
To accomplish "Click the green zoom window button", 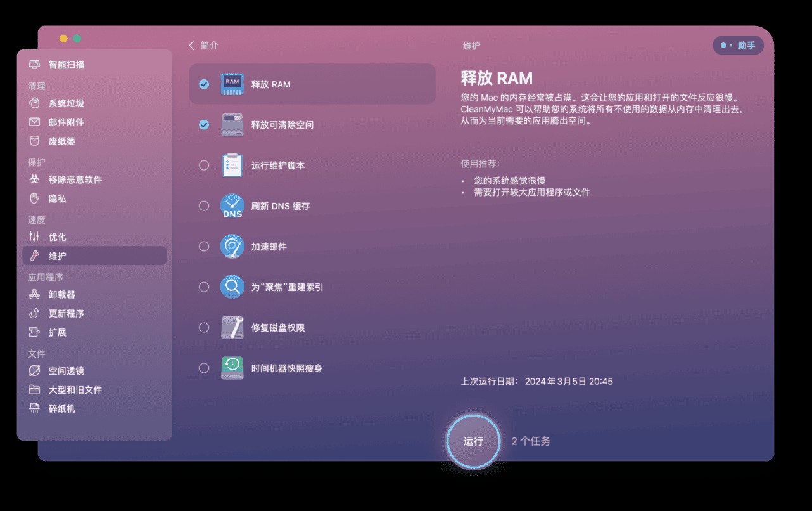I will coord(77,39).
